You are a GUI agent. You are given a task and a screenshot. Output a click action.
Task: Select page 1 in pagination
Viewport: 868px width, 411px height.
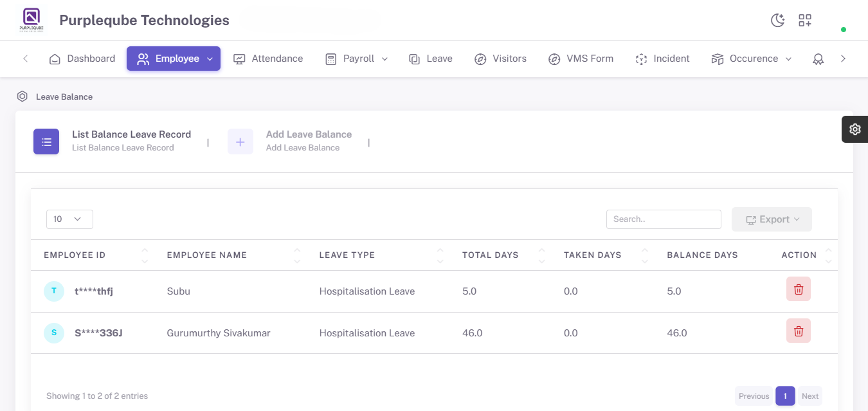click(x=785, y=396)
